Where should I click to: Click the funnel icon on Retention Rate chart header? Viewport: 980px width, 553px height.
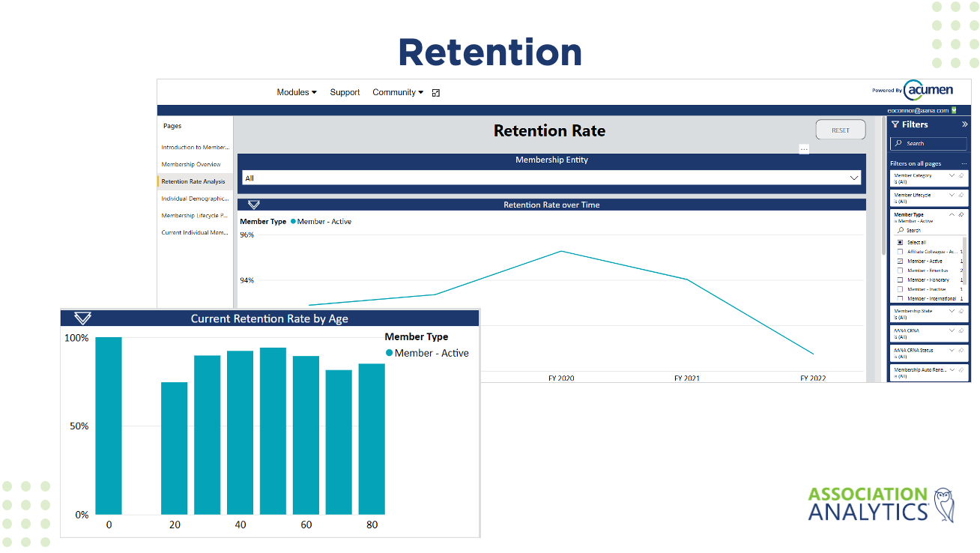click(253, 204)
